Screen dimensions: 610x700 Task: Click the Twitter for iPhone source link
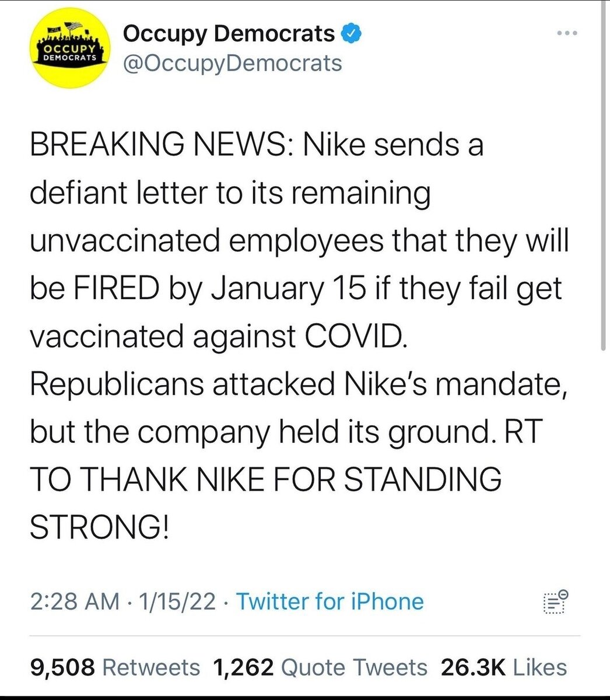329,601
